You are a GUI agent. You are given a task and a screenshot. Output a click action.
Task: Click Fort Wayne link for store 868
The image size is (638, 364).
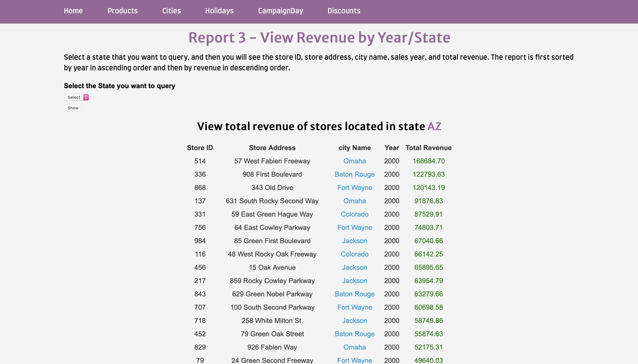click(x=354, y=188)
